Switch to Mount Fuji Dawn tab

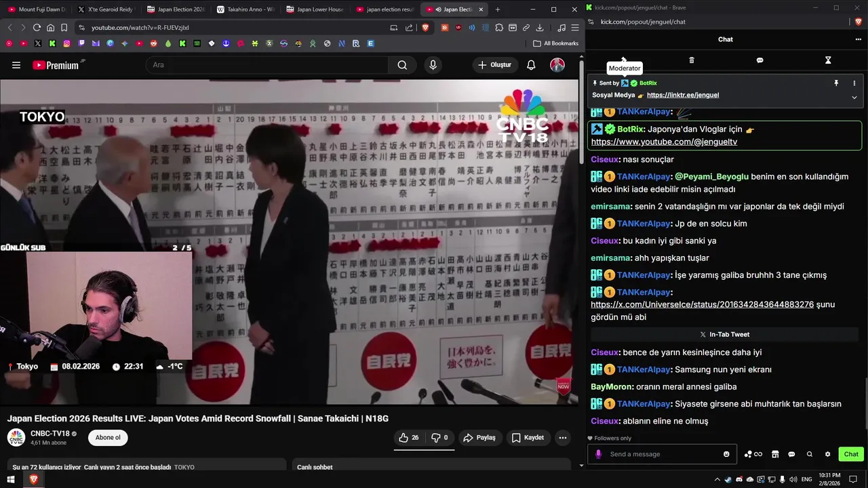(37, 9)
